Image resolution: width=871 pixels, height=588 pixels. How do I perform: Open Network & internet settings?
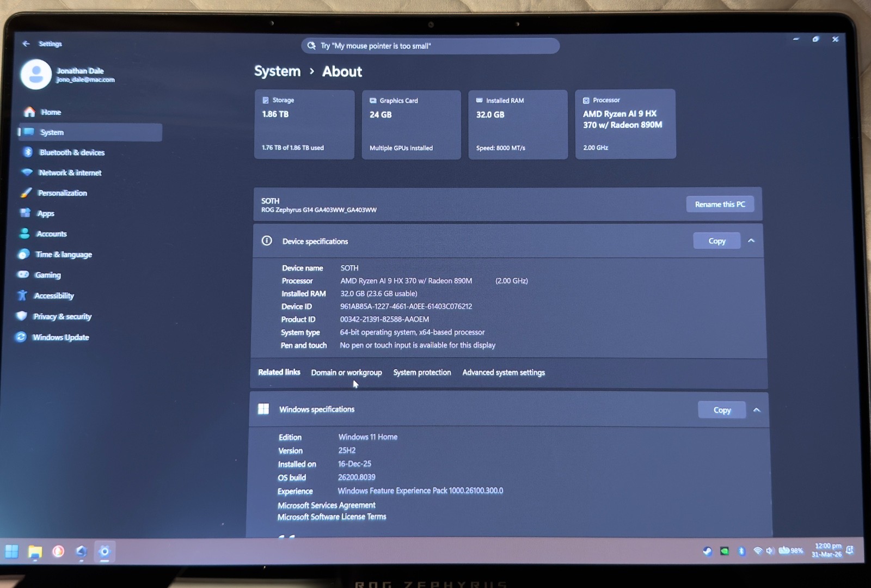(x=90, y=173)
